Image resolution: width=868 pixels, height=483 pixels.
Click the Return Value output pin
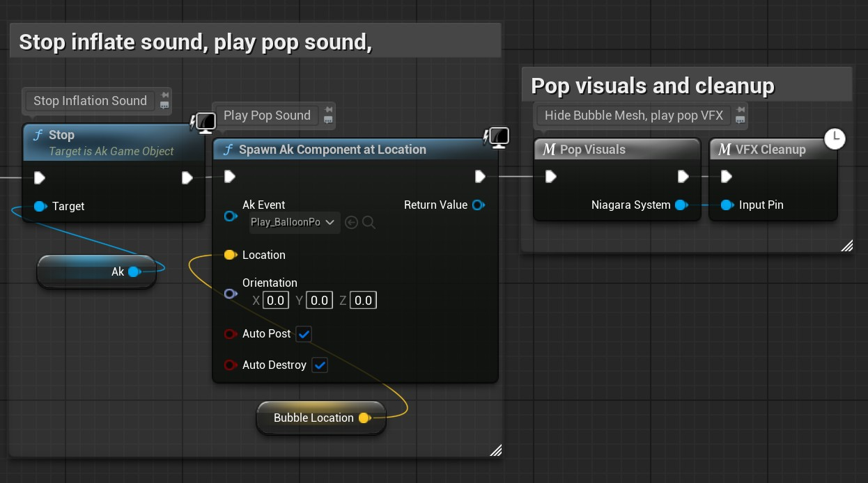click(x=478, y=205)
